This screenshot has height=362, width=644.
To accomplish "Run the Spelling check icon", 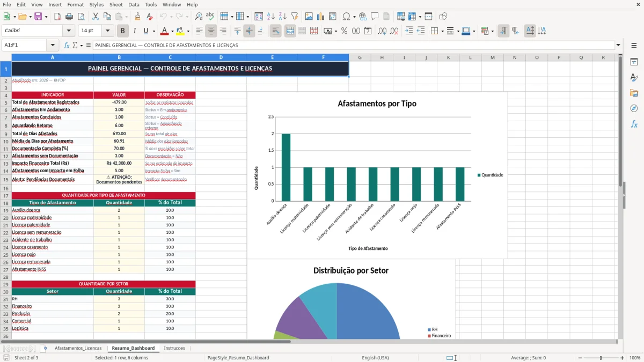I will tap(210, 17).
